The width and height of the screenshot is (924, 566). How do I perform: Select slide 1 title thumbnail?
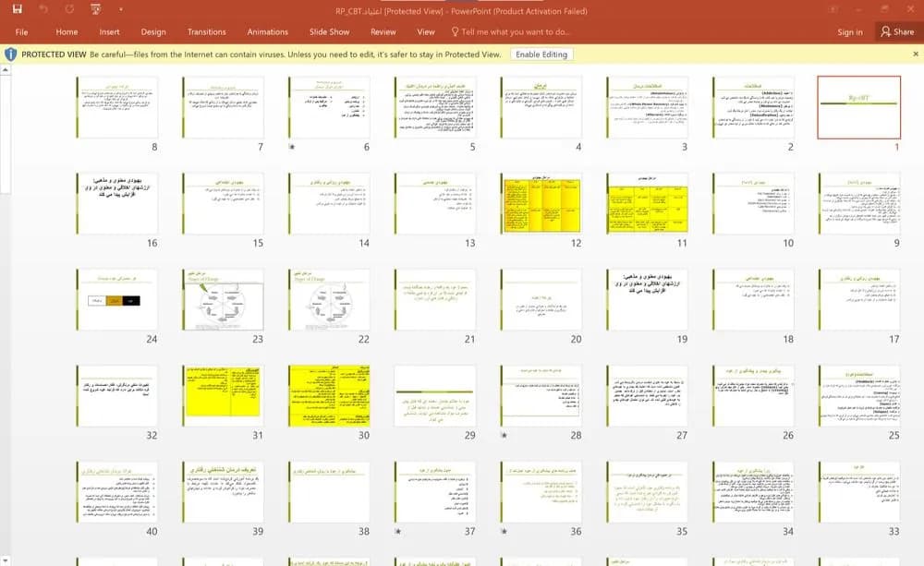coord(858,107)
